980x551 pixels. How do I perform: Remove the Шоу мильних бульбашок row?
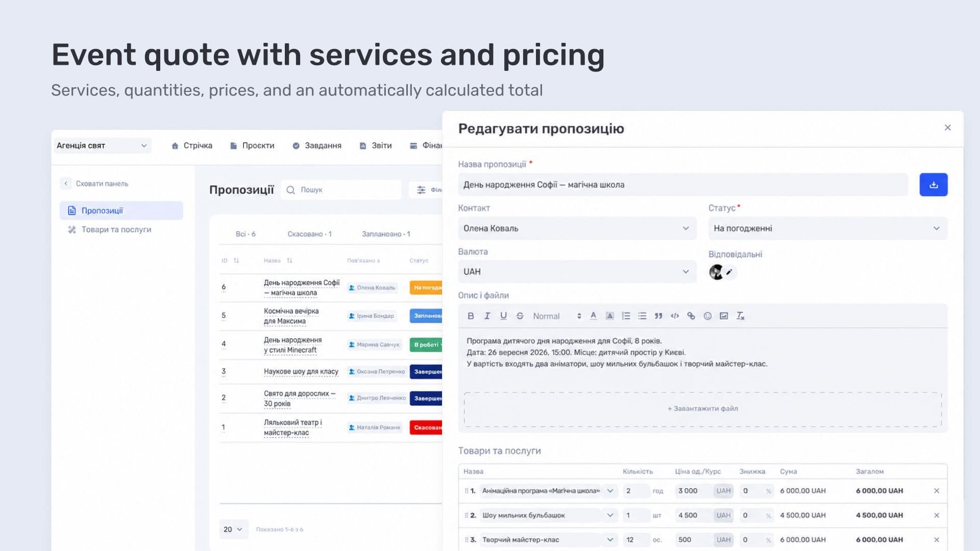[937, 515]
